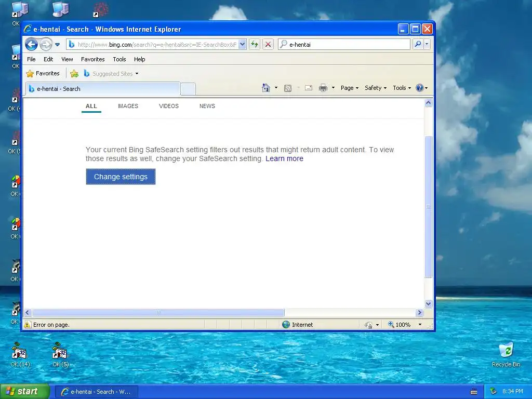Switch to the IMAGES results tab
This screenshot has width=532, height=399.
[128, 106]
